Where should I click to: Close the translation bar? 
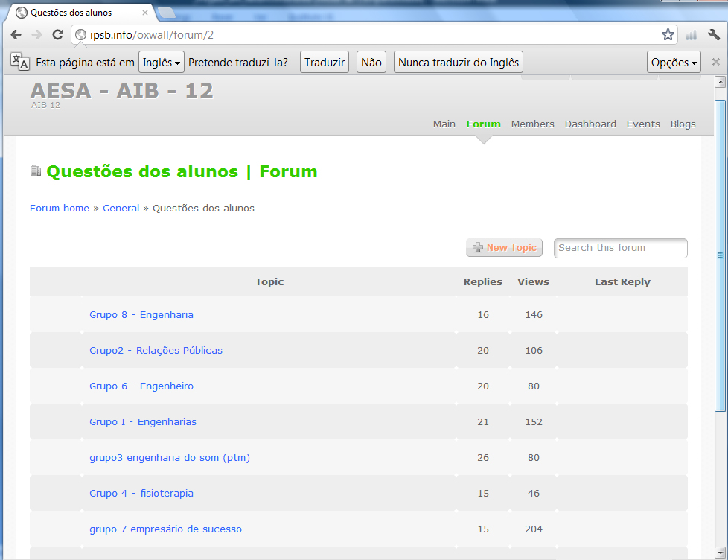[715, 62]
